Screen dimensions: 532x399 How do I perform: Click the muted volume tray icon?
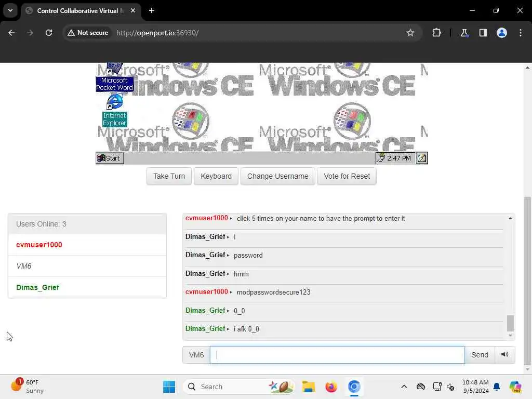coord(450,387)
